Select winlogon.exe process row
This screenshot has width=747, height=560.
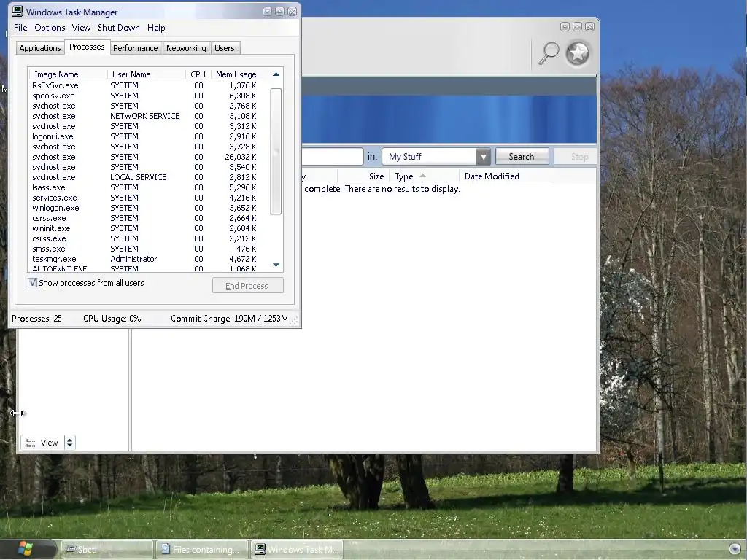pos(144,208)
